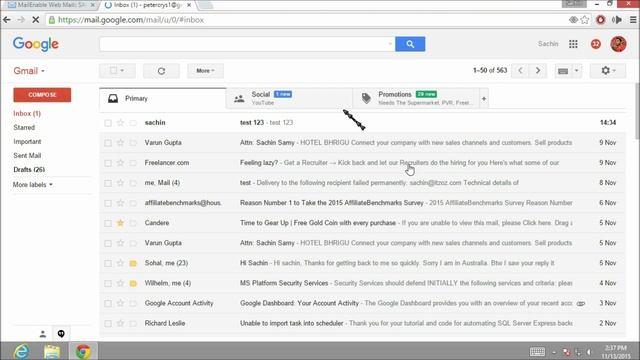Toggle importance marker on Sohal email
This screenshot has width=640, height=360.
click(x=133, y=263)
